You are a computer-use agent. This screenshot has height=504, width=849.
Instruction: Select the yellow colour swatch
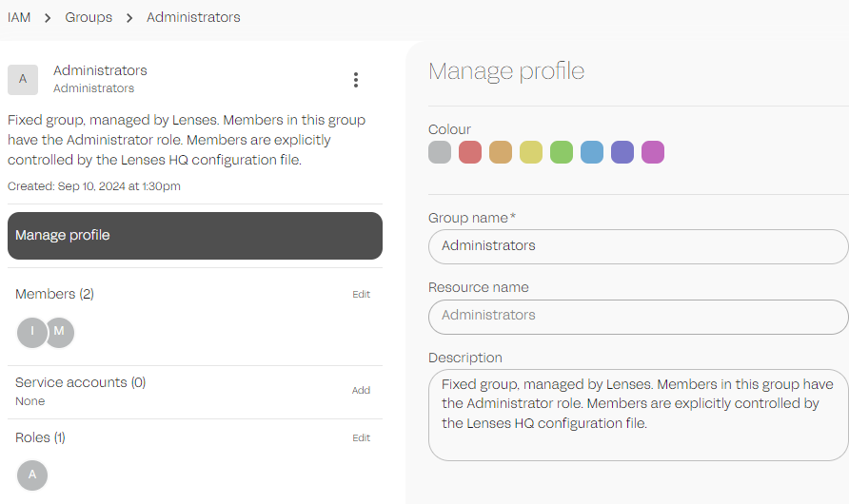(x=531, y=152)
